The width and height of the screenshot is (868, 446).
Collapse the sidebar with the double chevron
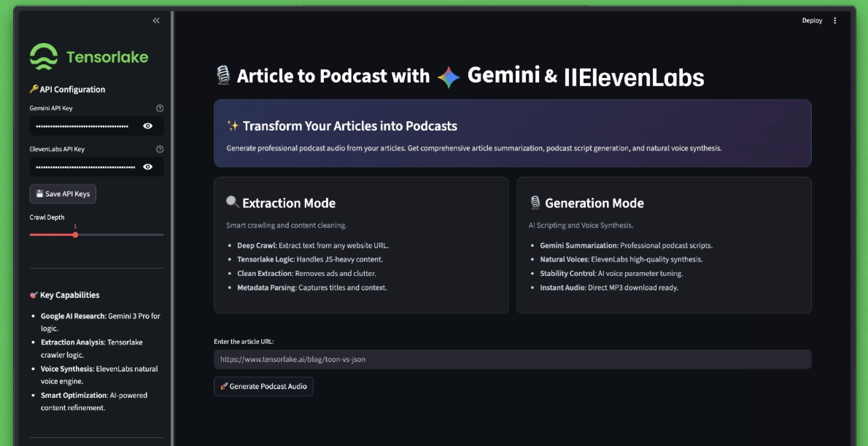click(x=156, y=20)
